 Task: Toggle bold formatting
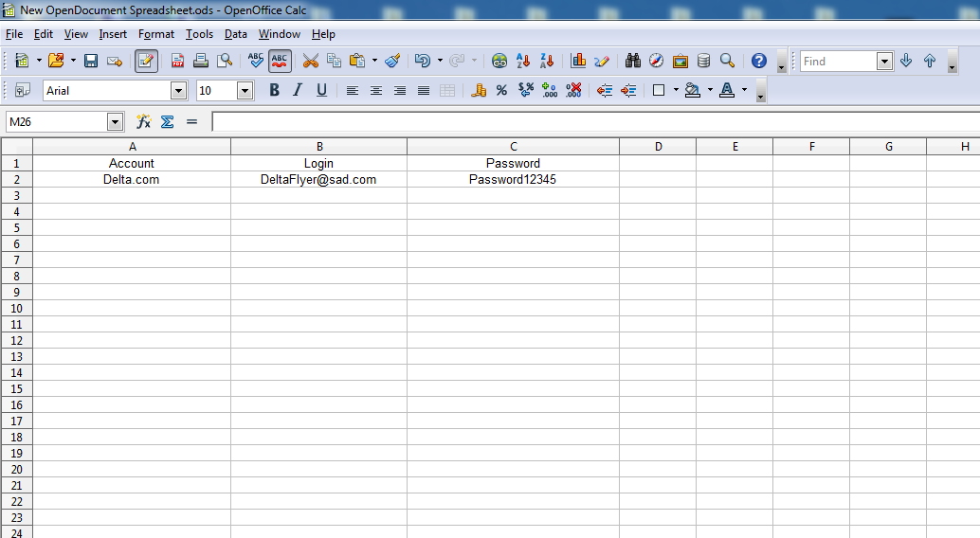point(274,91)
